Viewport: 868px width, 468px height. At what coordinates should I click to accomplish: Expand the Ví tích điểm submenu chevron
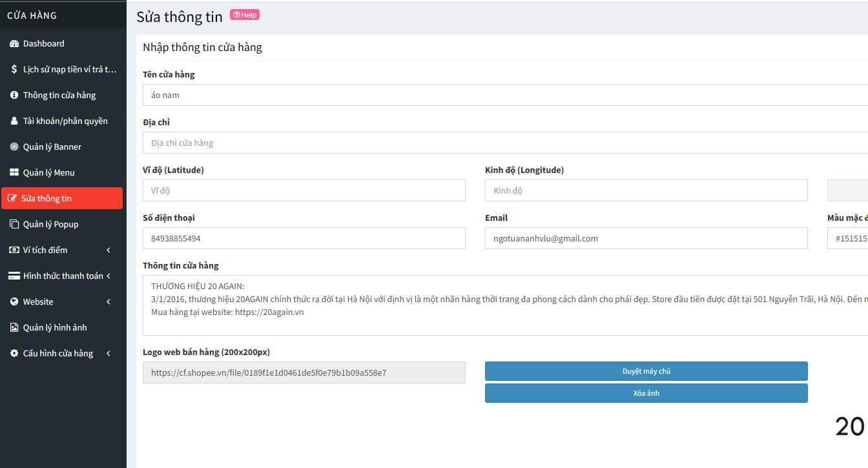coord(108,250)
